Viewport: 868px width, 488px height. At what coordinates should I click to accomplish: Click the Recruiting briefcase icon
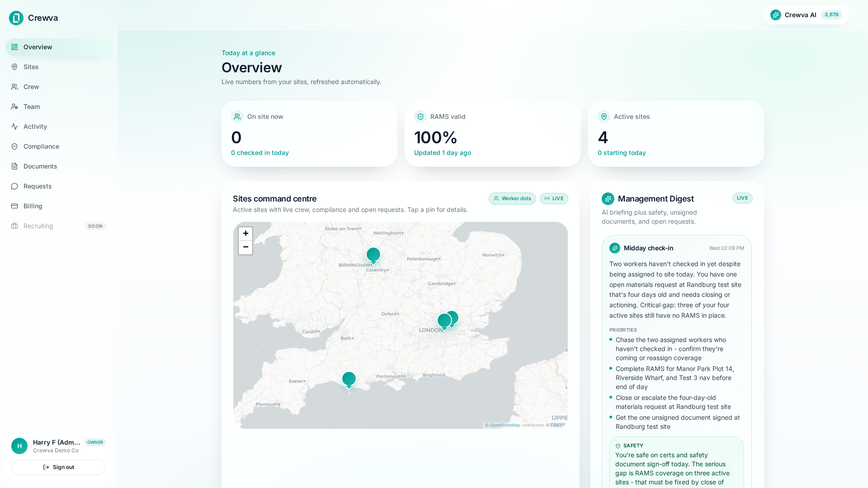point(14,226)
